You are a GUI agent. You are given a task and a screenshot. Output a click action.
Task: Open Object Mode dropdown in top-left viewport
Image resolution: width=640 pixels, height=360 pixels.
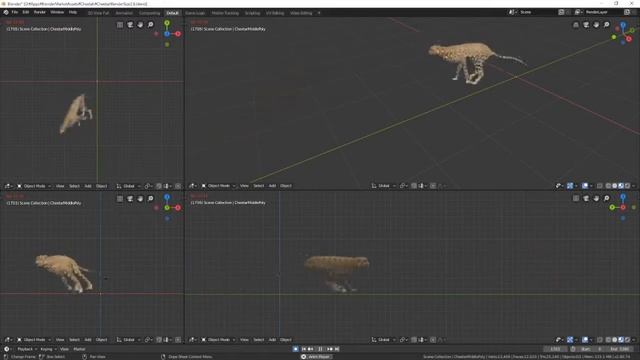(x=34, y=186)
